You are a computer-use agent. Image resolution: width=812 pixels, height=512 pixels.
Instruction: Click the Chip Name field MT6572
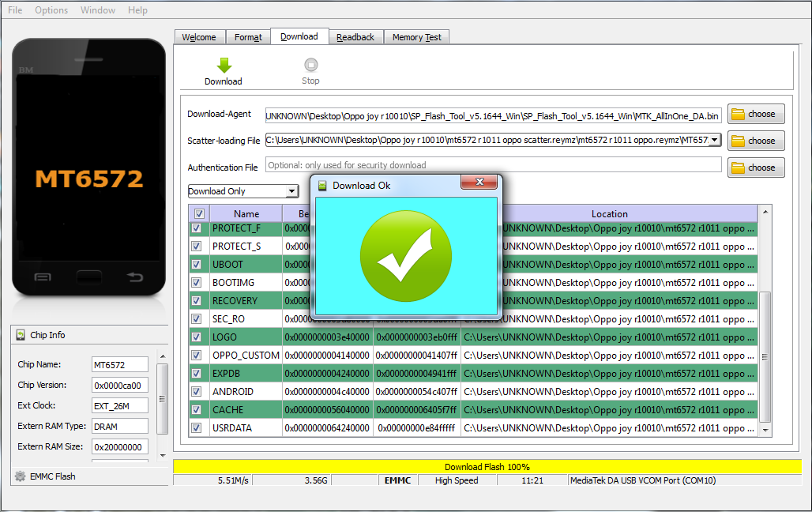pos(120,364)
